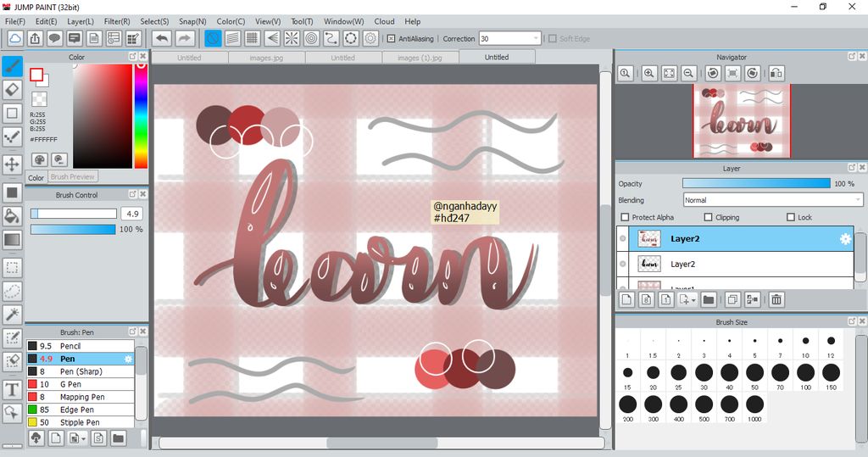Enable the parallel lines snap icon
The width and height of the screenshot is (868, 457).
point(232,38)
